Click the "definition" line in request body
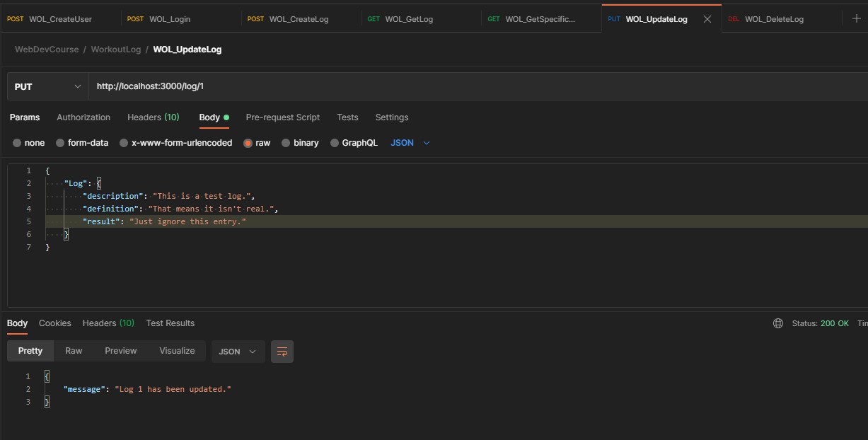Viewport: 868px width, 440px height. (181, 209)
